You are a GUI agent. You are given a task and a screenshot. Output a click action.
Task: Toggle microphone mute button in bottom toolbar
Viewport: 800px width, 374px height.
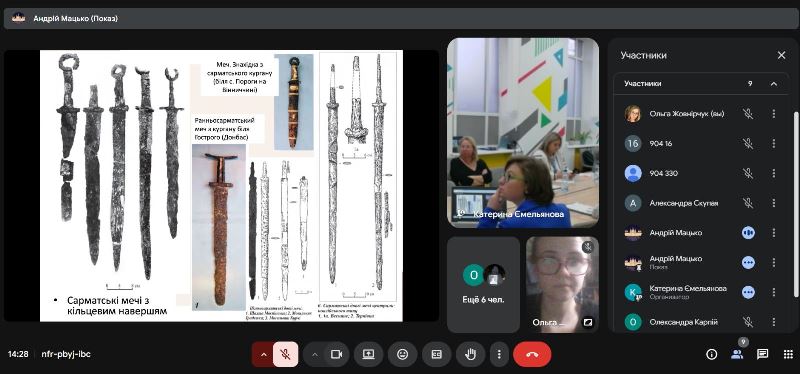pos(286,354)
